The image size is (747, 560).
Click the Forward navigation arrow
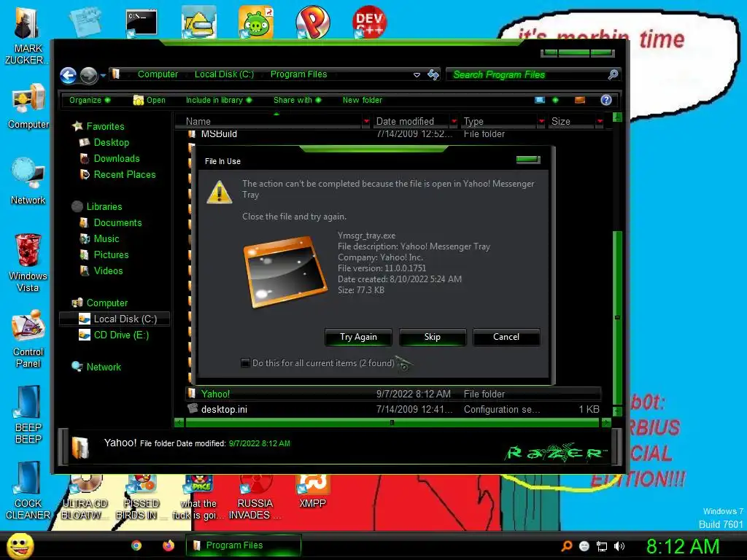(88, 75)
